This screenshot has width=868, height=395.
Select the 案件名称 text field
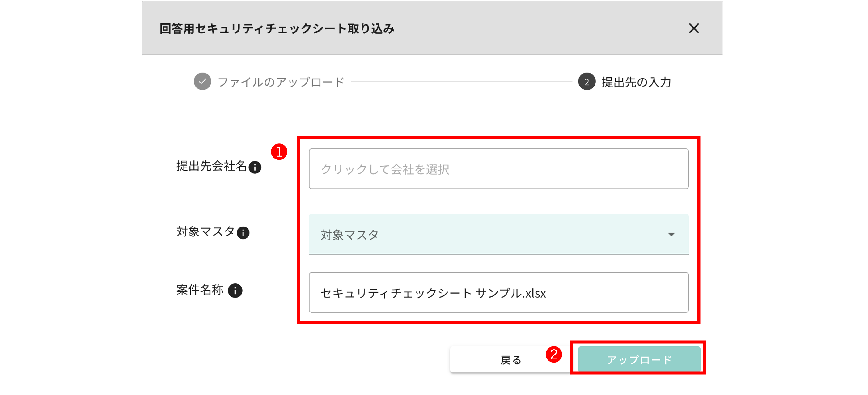pyautogui.click(x=499, y=292)
